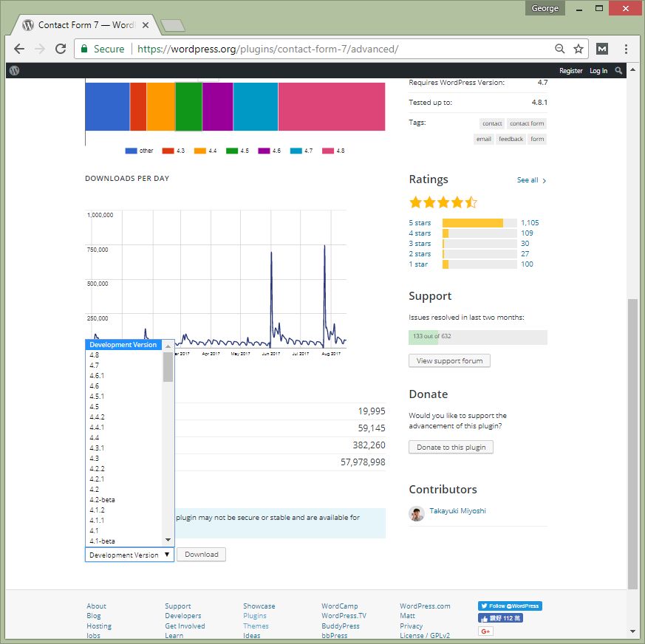Click the WordPress logo in admin bar

[14, 70]
